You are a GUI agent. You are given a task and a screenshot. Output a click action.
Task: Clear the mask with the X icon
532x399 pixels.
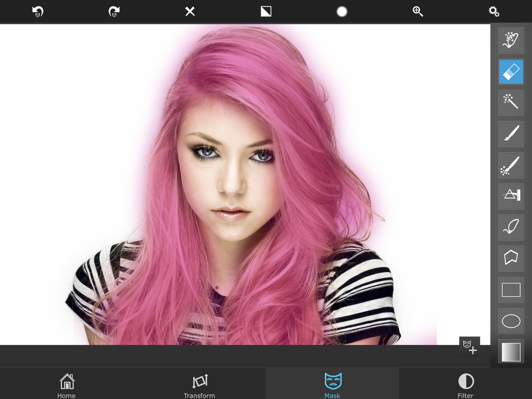[190, 12]
